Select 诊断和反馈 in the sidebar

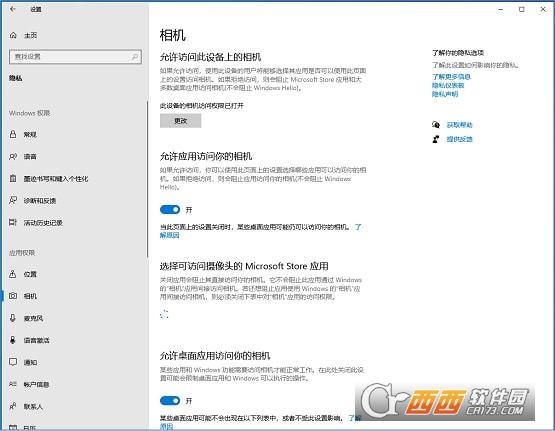[x=40, y=201]
